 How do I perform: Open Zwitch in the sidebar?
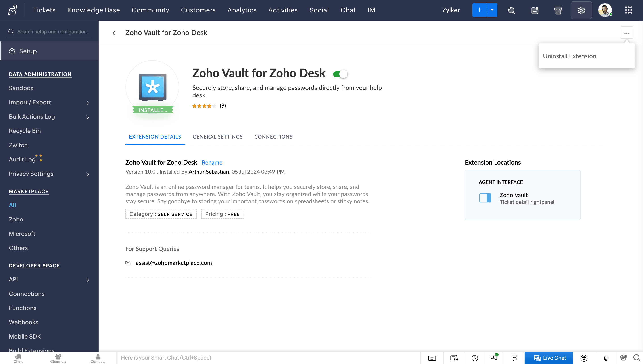pos(18,145)
